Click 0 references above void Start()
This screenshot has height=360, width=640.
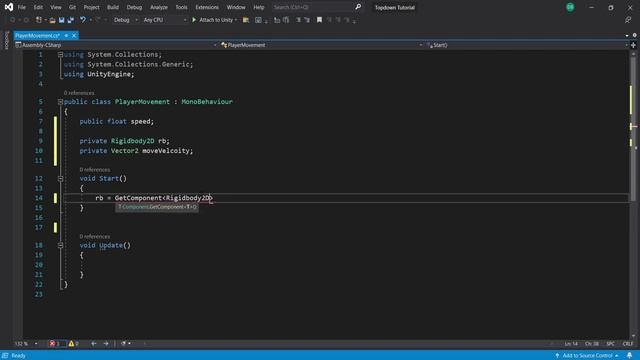click(x=95, y=169)
